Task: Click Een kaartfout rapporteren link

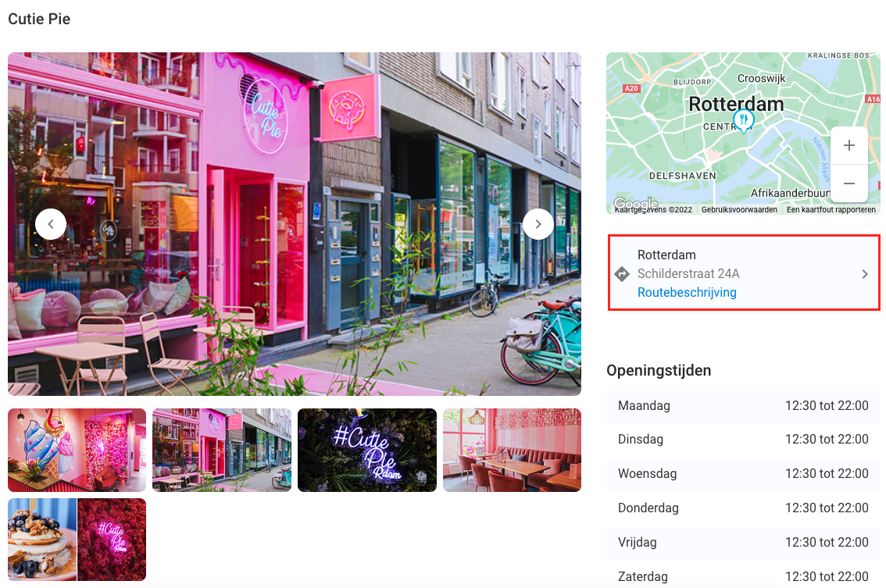Action: pos(831,209)
